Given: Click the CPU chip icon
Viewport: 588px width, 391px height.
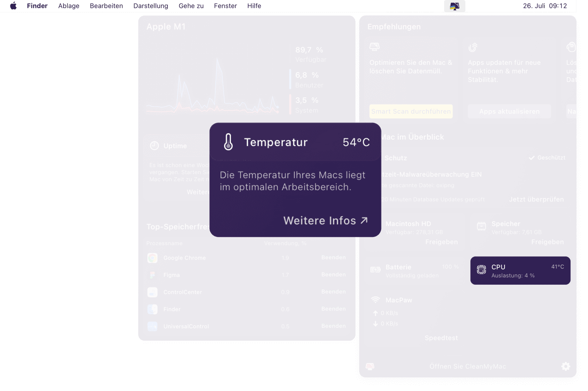Looking at the screenshot, I should click(x=481, y=270).
